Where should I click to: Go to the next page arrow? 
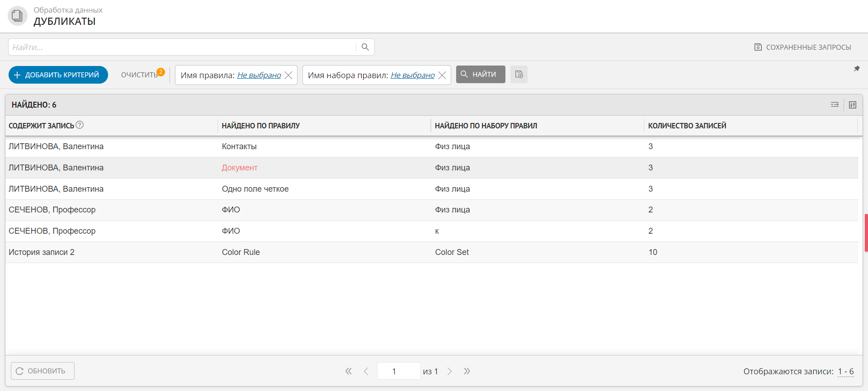[x=449, y=371]
